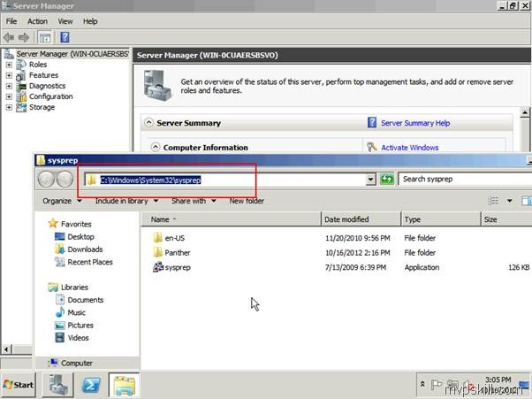
Task: Click the New folder button
Action: point(247,201)
